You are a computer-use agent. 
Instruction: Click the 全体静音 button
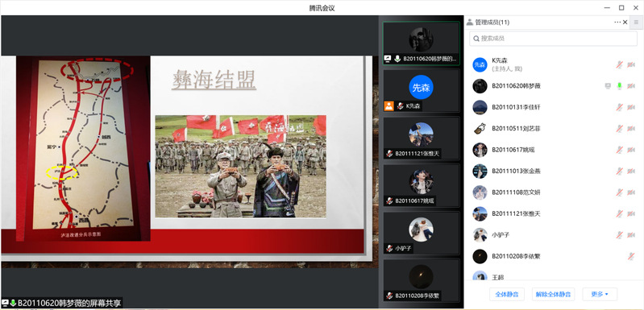click(507, 294)
